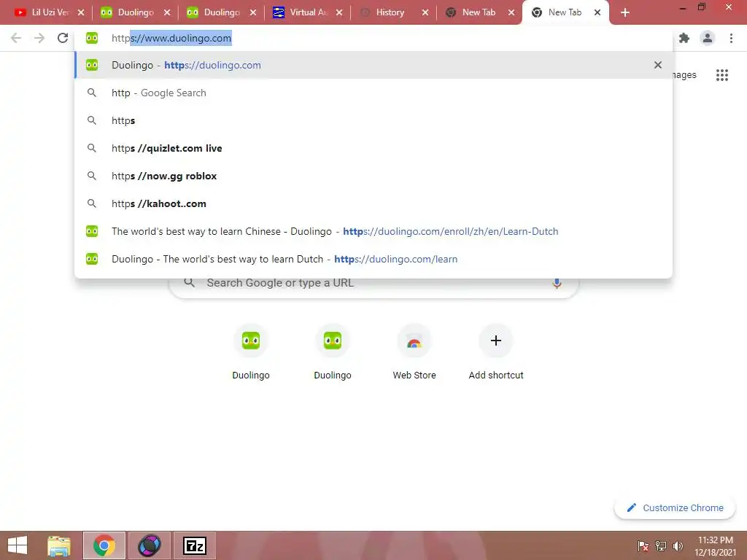Click the network tray icon
The height and width of the screenshot is (560, 747).
coord(661,546)
